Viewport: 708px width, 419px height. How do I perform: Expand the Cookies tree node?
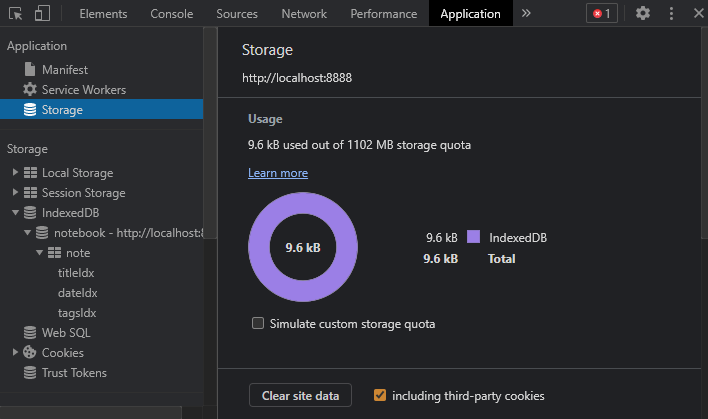[15, 353]
